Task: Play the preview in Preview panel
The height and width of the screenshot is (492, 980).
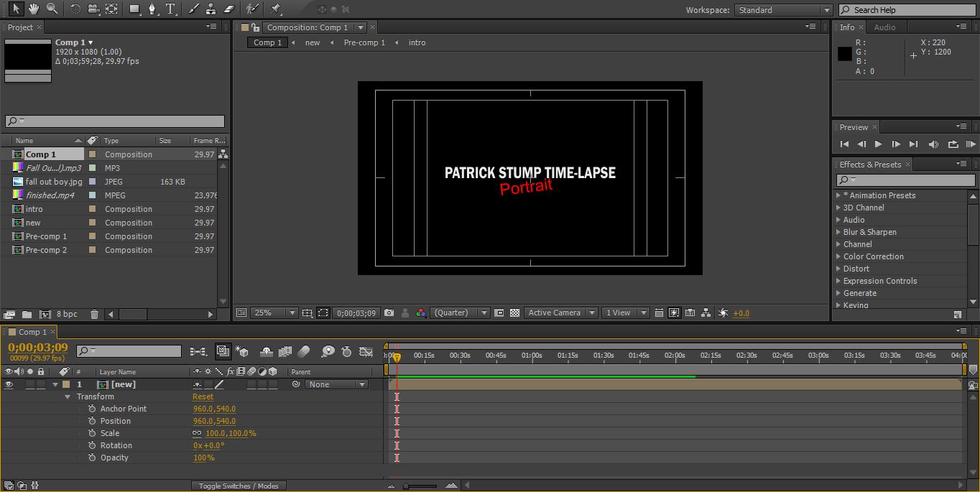Action: [878, 144]
